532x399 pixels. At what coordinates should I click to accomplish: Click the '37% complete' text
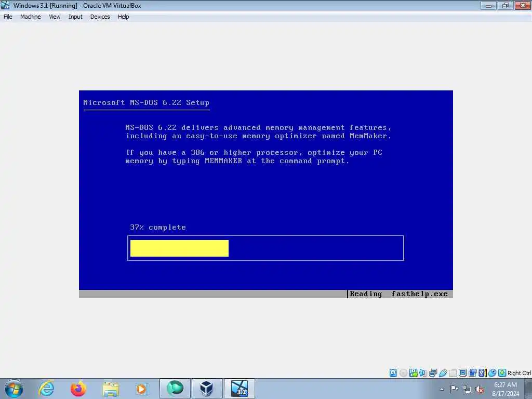pyautogui.click(x=158, y=228)
